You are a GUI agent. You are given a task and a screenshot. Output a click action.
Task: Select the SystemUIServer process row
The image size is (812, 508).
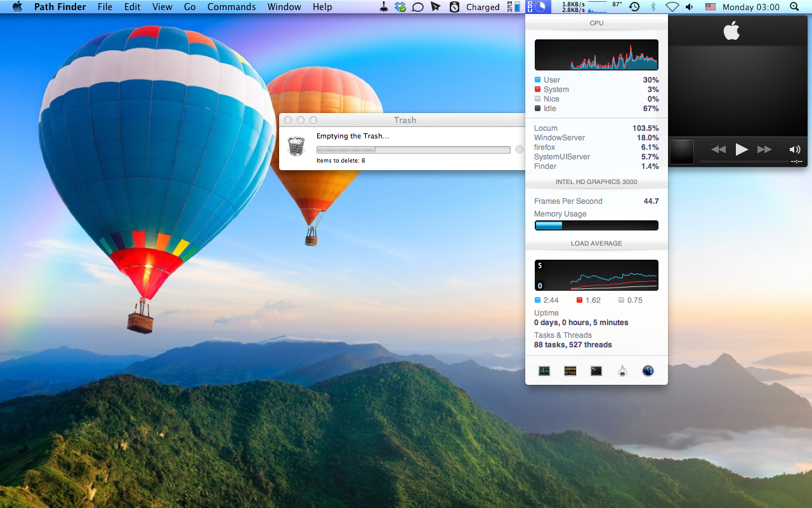click(596, 157)
